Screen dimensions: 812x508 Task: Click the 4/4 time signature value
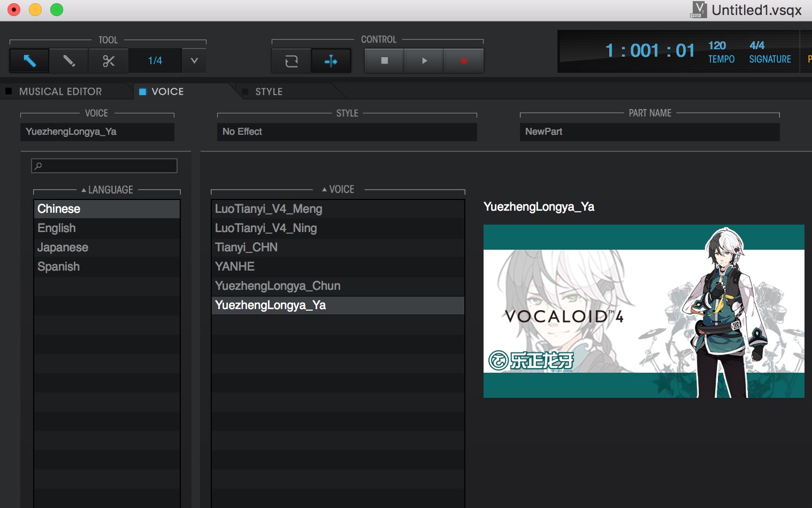pos(757,45)
